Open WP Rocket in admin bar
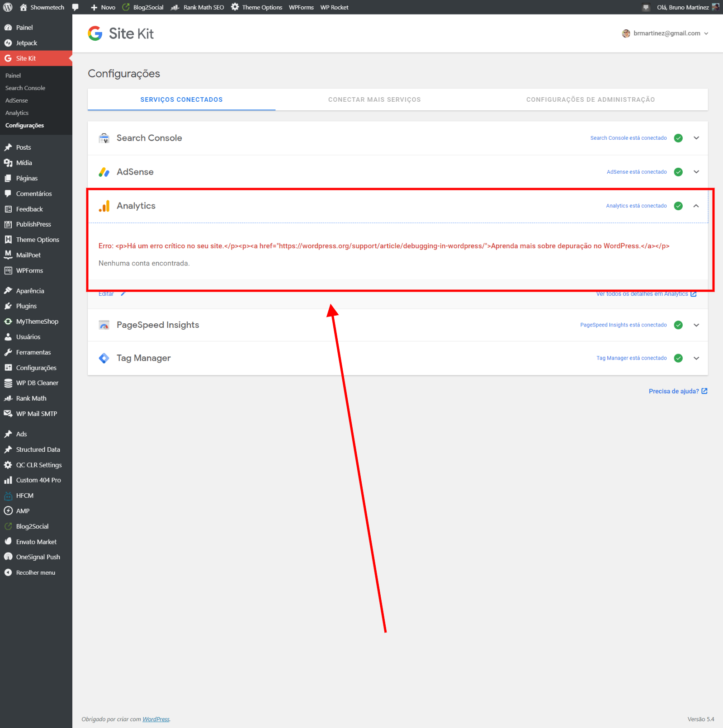 pyautogui.click(x=334, y=7)
